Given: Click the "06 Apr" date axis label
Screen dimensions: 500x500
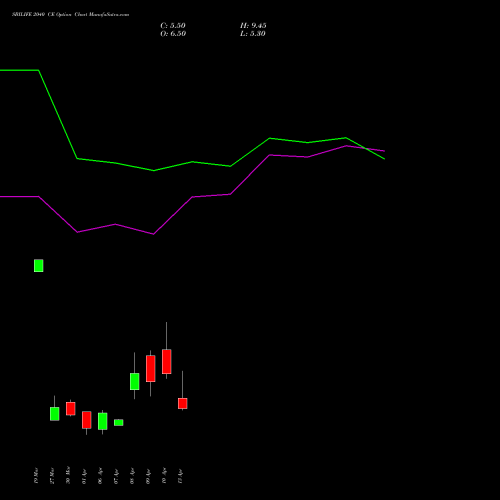Looking at the screenshot, I should click(100, 476).
